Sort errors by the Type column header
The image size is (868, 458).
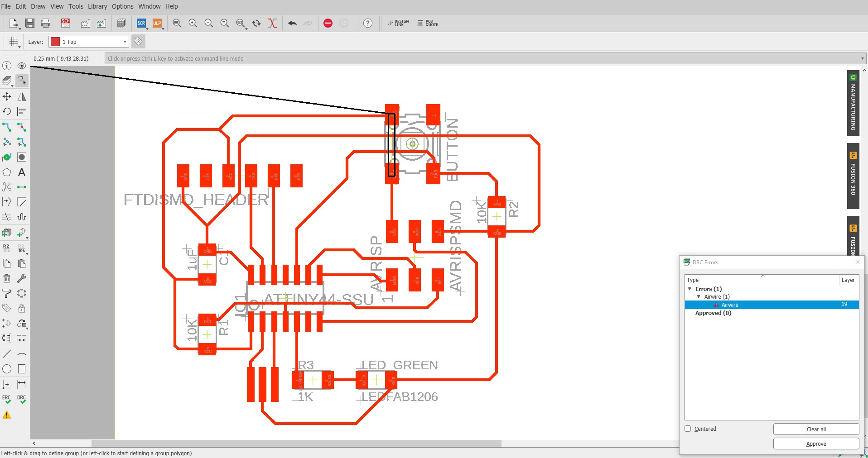click(762, 280)
